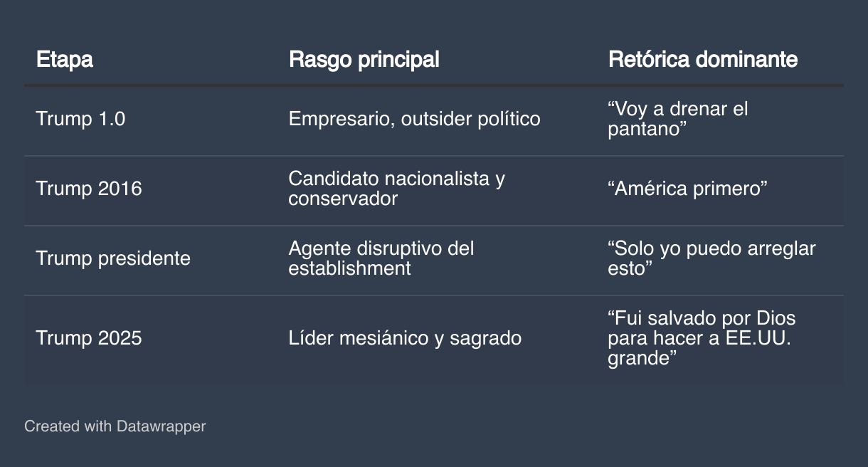Select the Trump presidente cell

(x=113, y=258)
